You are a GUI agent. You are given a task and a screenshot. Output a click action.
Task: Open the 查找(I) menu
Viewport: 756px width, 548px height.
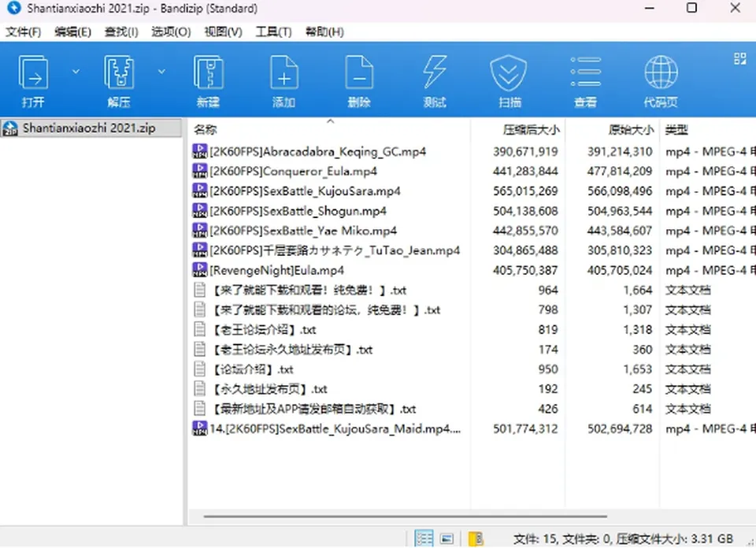coord(121,31)
